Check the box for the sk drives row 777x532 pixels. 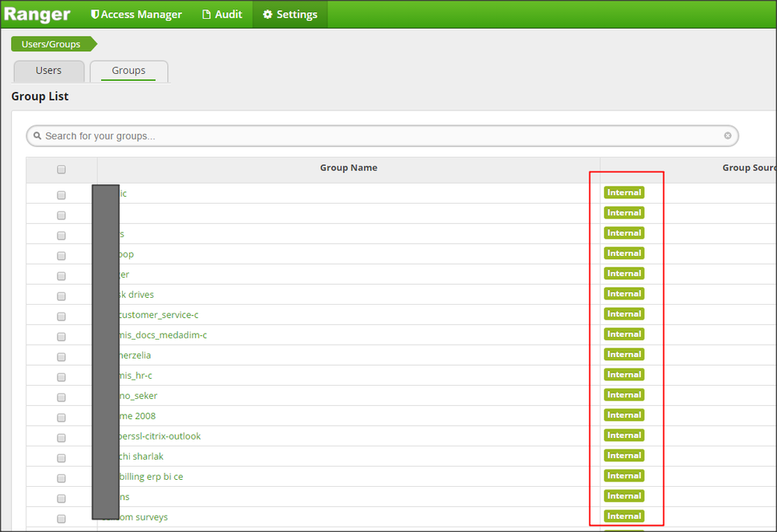61,296
